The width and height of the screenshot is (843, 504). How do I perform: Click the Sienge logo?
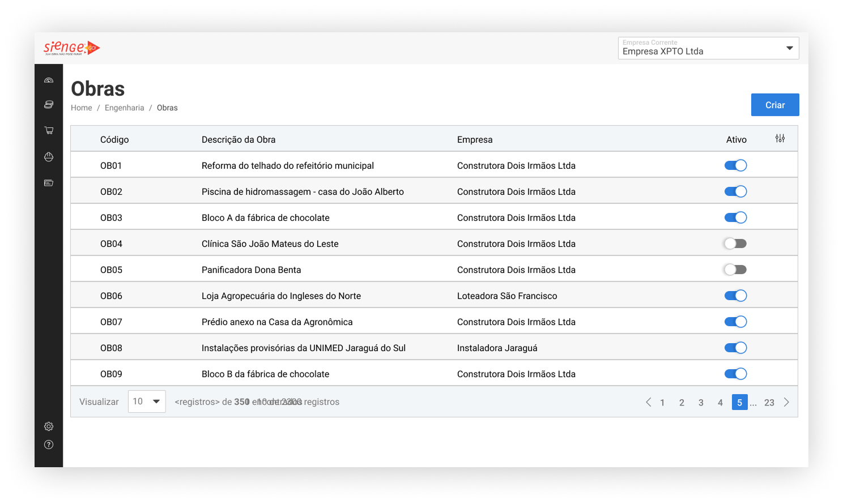pos(71,48)
